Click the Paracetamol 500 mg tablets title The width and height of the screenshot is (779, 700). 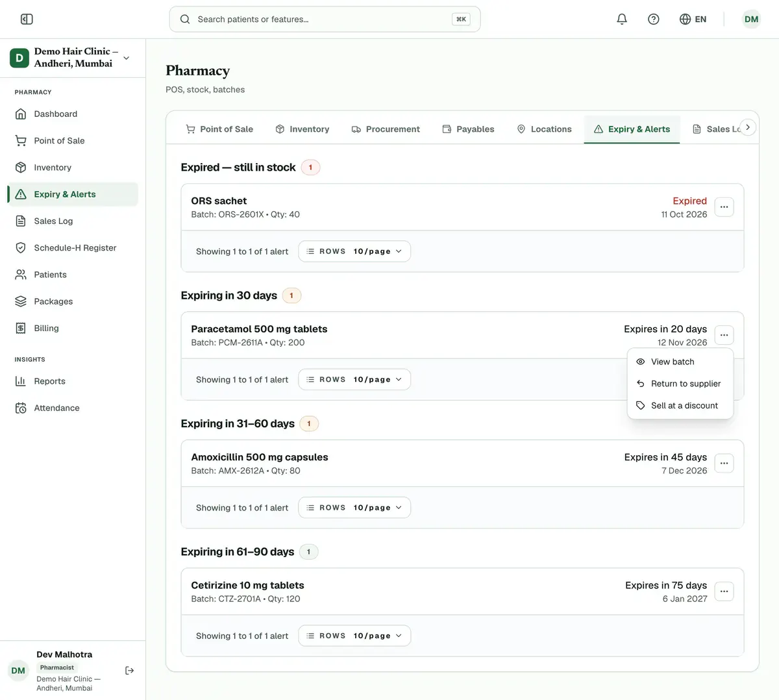(x=259, y=329)
